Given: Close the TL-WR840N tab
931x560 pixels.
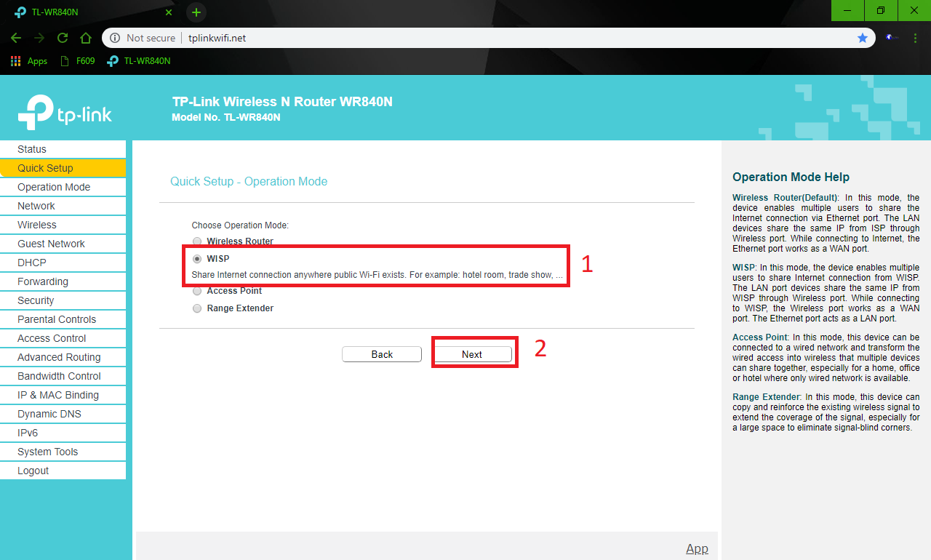Looking at the screenshot, I should pos(169,12).
